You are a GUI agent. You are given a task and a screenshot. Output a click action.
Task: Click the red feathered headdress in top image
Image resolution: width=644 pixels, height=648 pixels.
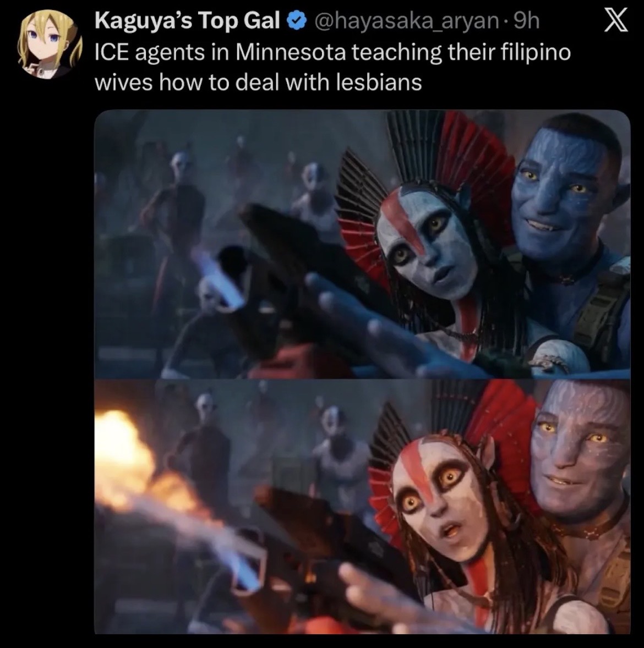[426, 174]
